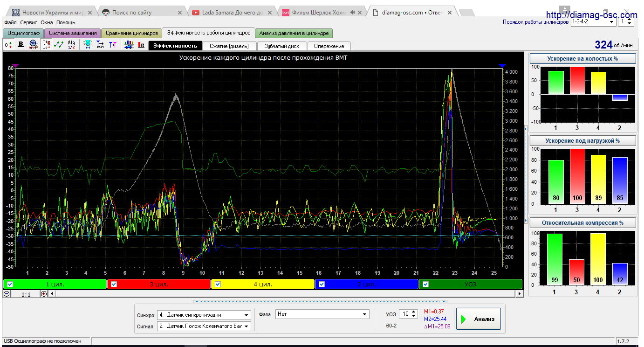Open the Файл menu
This screenshot has height=347, width=644.
point(10,22)
